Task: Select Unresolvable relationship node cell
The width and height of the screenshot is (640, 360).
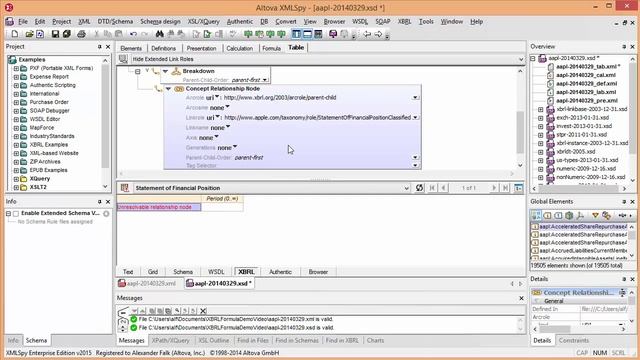Action: click(159, 207)
